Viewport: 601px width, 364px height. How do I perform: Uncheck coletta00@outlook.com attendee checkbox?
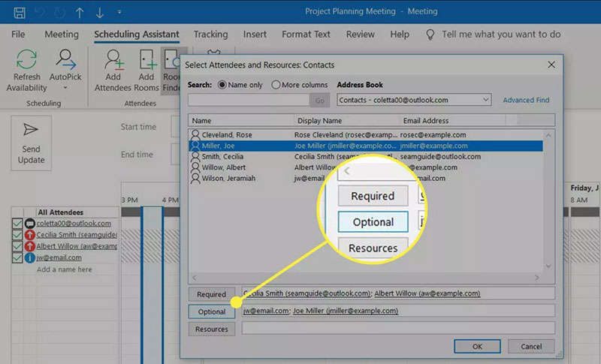coord(17,224)
